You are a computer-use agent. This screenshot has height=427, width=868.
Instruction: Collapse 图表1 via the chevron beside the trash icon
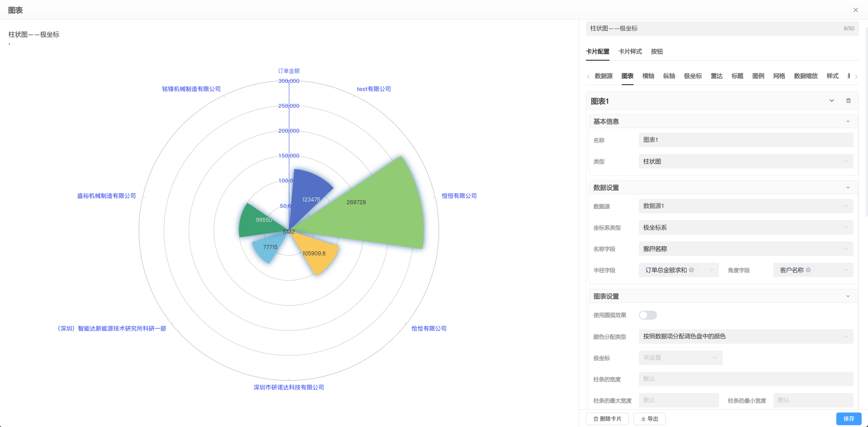point(831,101)
